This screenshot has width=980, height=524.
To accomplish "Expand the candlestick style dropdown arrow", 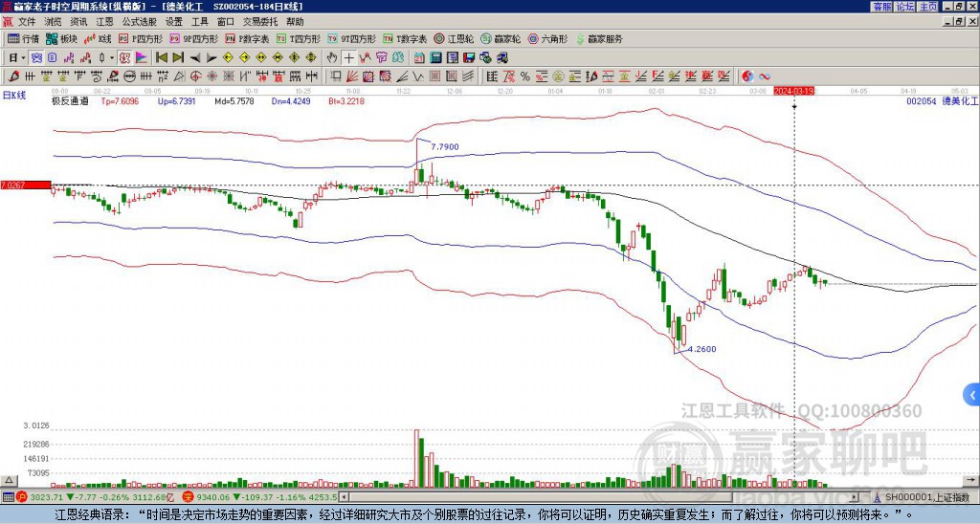I will click(x=112, y=58).
